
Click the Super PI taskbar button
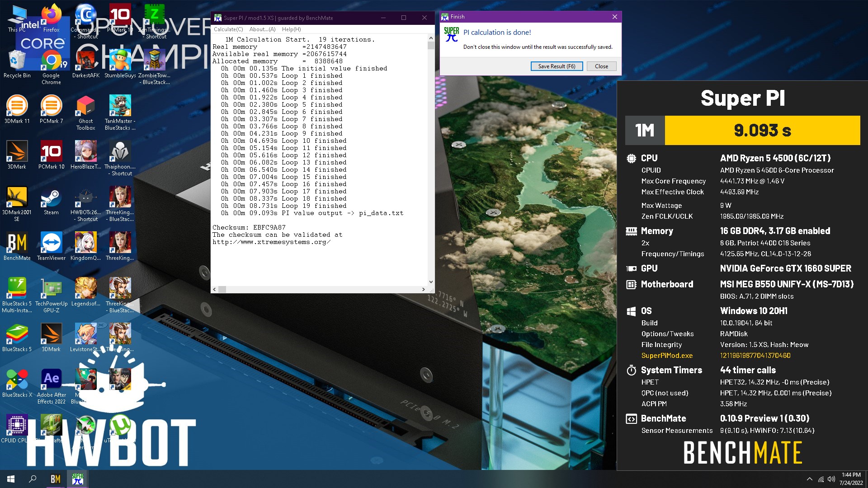point(77,479)
